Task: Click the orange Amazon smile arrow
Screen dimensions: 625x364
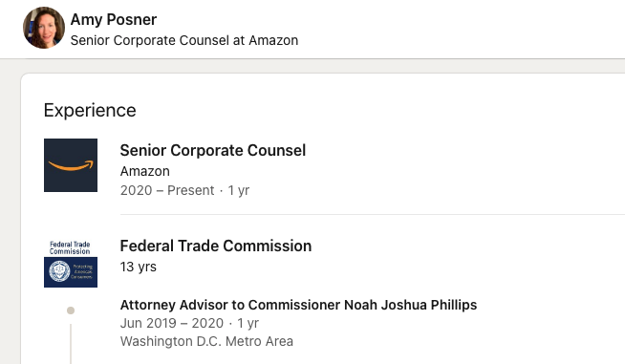Action: click(71, 165)
